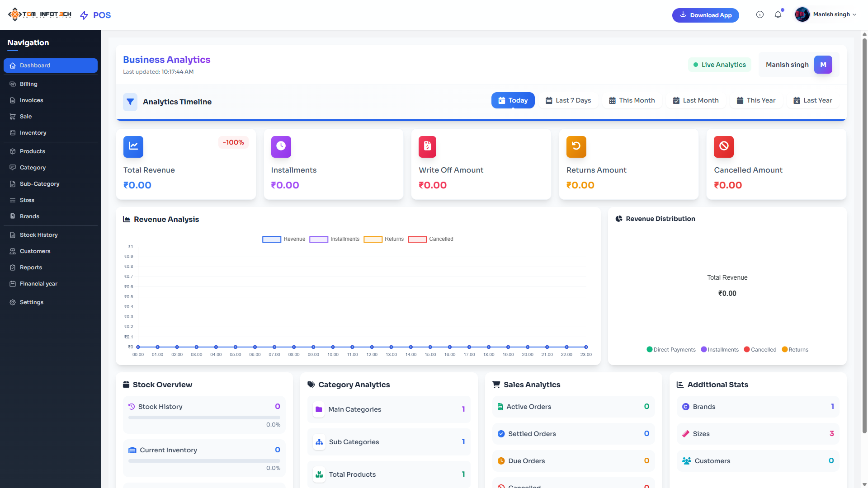
Task: Toggle the Cancelled red legend swatch
Action: (417, 239)
